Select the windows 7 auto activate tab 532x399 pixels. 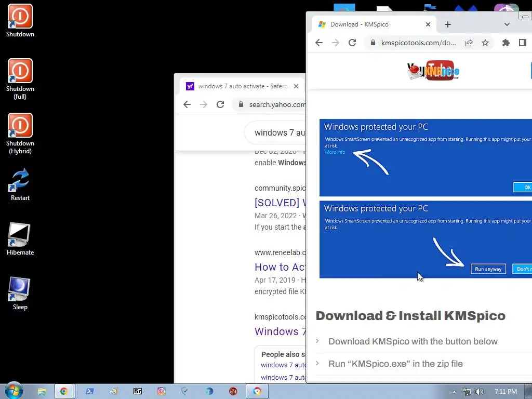tap(241, 86)
